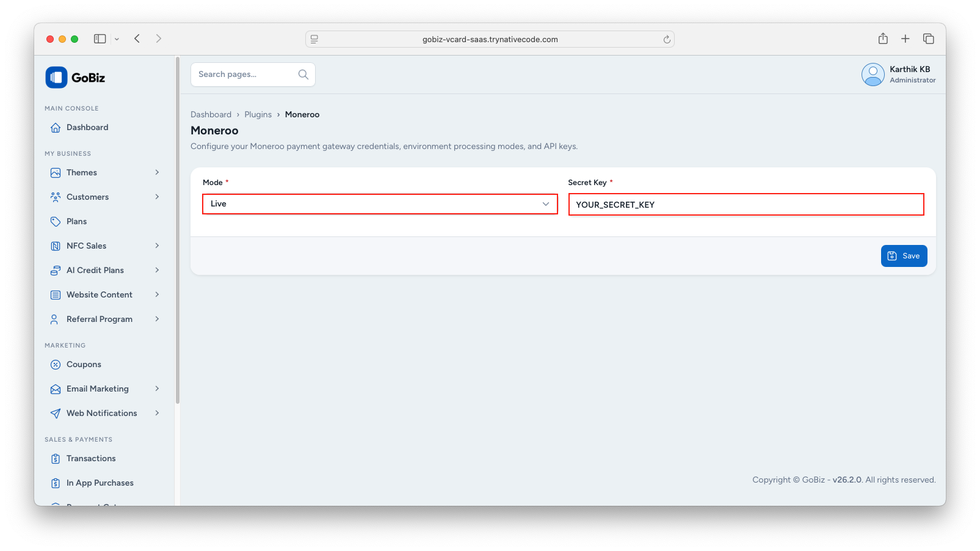980x551 pixels.
Task: Expand the Referral Program submenu chevron
Action: click(x=157, y=319)
